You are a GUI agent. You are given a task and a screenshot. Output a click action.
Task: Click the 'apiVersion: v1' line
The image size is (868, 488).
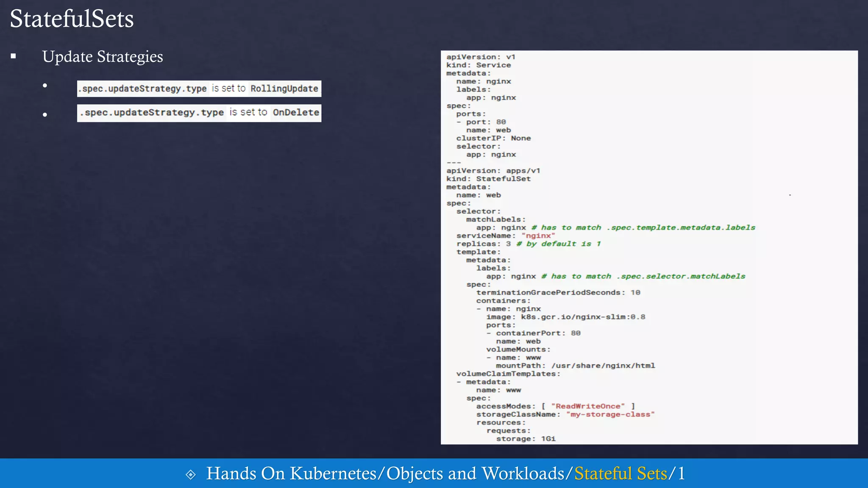coord(481,57)
